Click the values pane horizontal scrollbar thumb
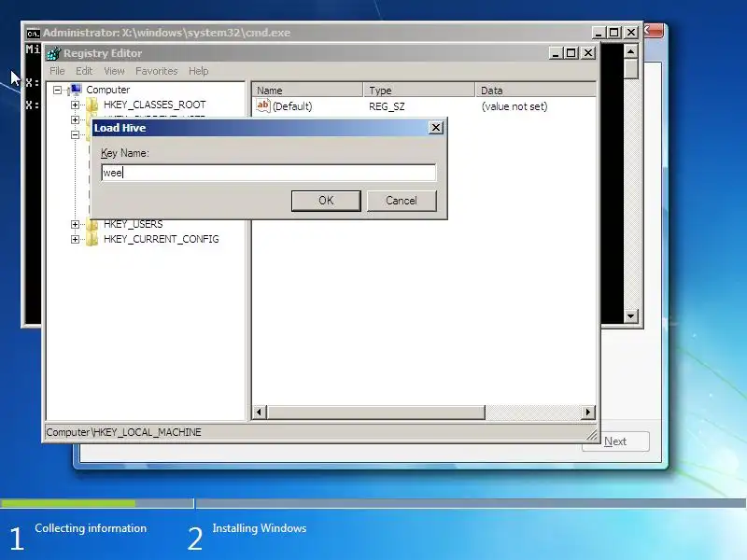The image size is (747, 560). (x=376, y=412)
